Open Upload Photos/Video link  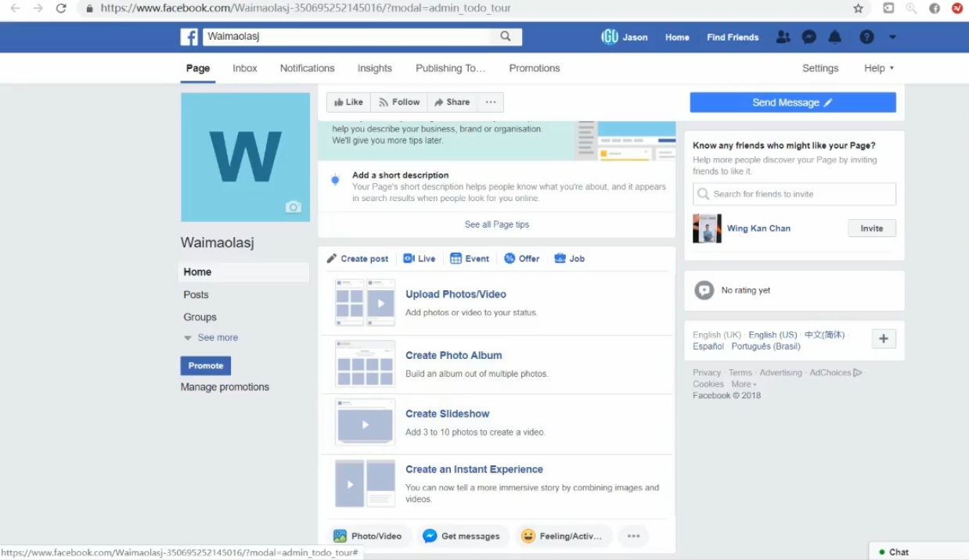pyautogui.click(x=456, y=294)
